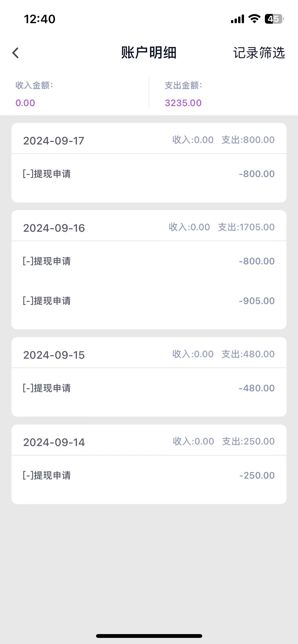The width and height of the screenshot is (298, 644).
Task: Tap the back arrow icon
Action: (x=16, y=53)
